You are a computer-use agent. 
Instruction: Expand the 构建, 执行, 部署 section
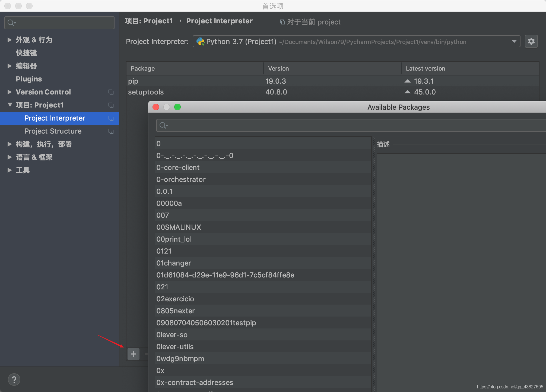pyautogui.click(x=9, y=144)
